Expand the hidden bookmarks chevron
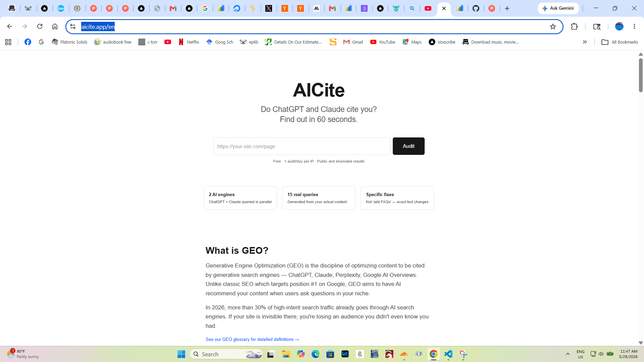This screenshot has width=644, height=362. [585, 42]
